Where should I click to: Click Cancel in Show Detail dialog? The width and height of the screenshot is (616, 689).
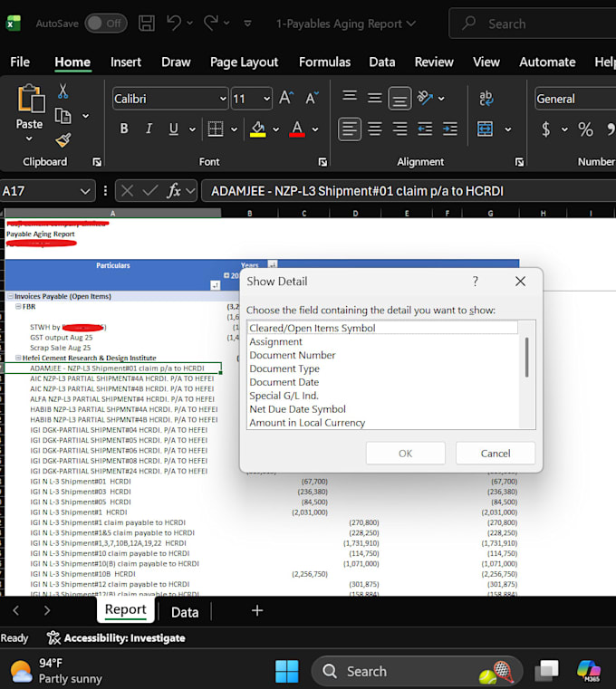496,453
